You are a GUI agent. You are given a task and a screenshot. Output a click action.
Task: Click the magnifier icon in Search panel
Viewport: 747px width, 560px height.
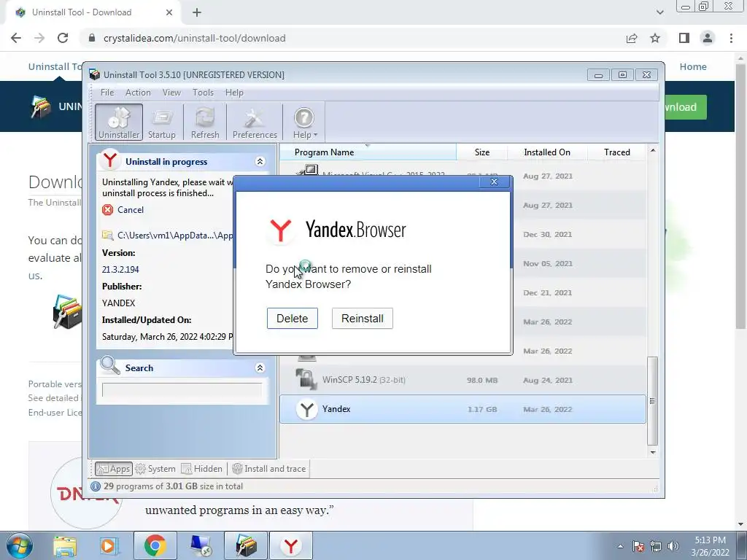pyautogui.click(x=110, y=366)
